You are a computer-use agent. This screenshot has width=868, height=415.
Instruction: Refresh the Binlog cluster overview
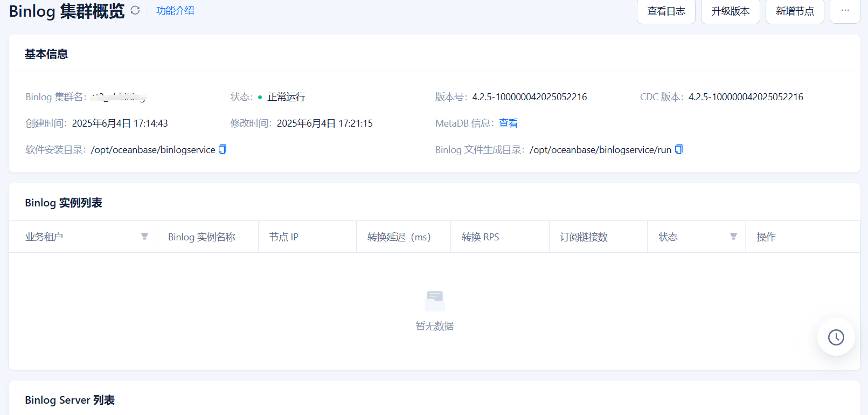pos(135,10)
